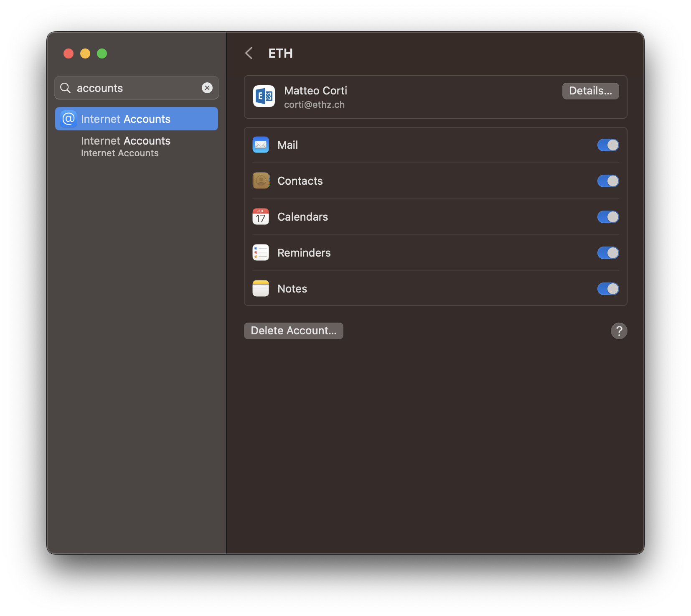The image size is (691, 616).
Task: Click the Exchange account icon
Action: point(264,96)
